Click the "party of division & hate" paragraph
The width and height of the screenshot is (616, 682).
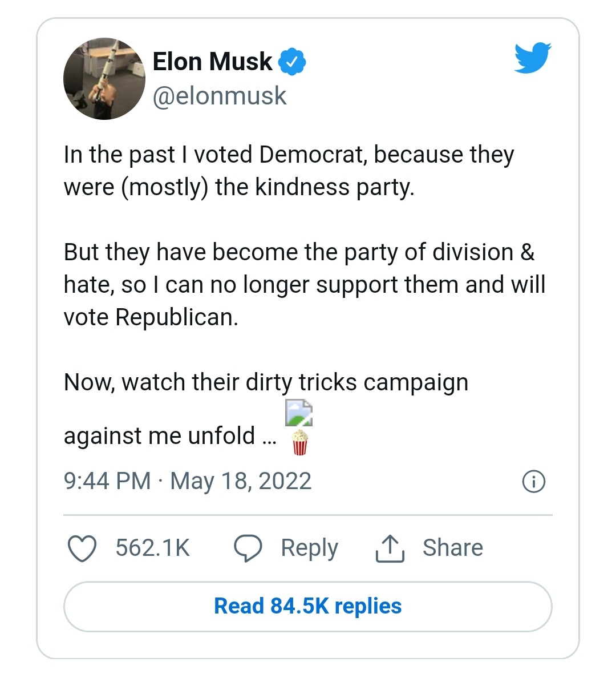pos(304,284)
